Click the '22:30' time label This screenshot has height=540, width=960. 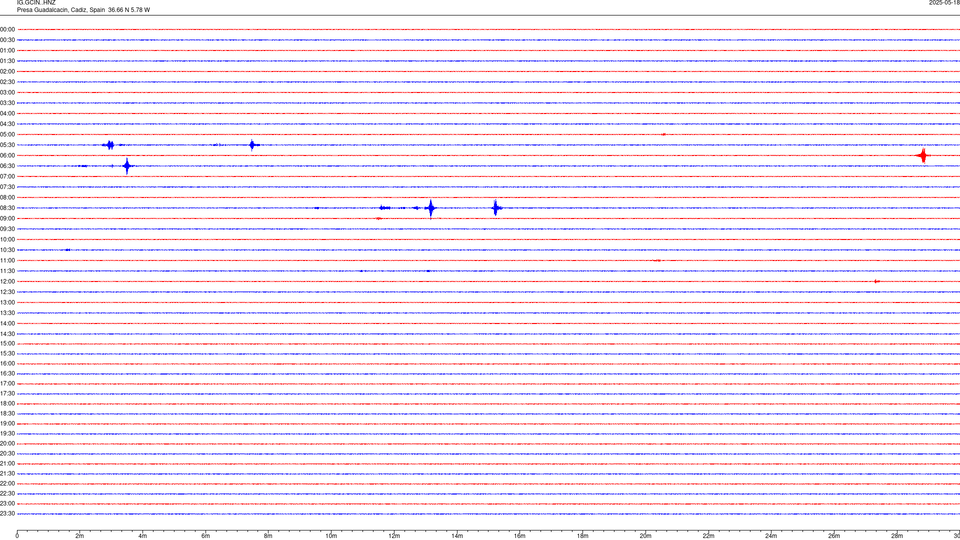click(x=7, y=493)
